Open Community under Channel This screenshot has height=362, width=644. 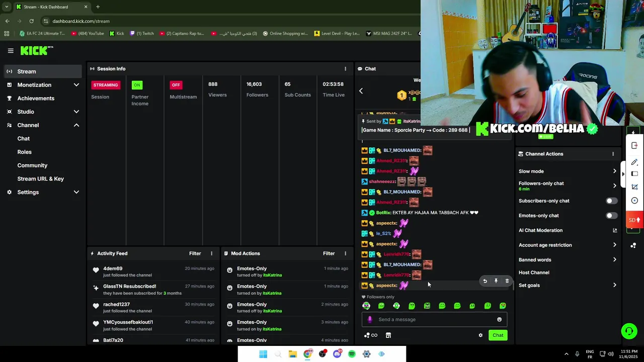coord(32,165)
